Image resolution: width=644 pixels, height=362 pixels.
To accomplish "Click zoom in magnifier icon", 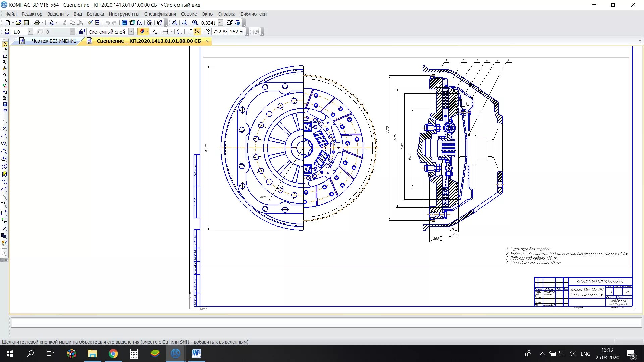I will [x=195, y=23].
